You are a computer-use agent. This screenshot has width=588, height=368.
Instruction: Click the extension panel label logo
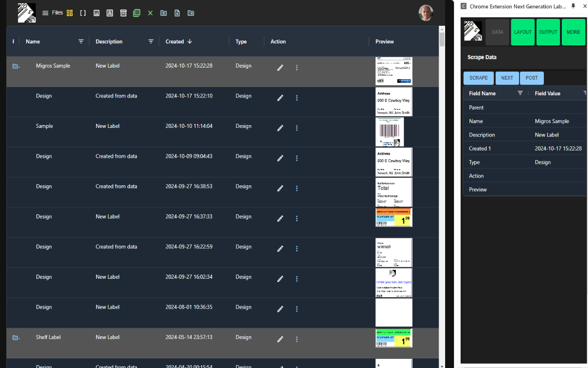[x=473, y=31]
